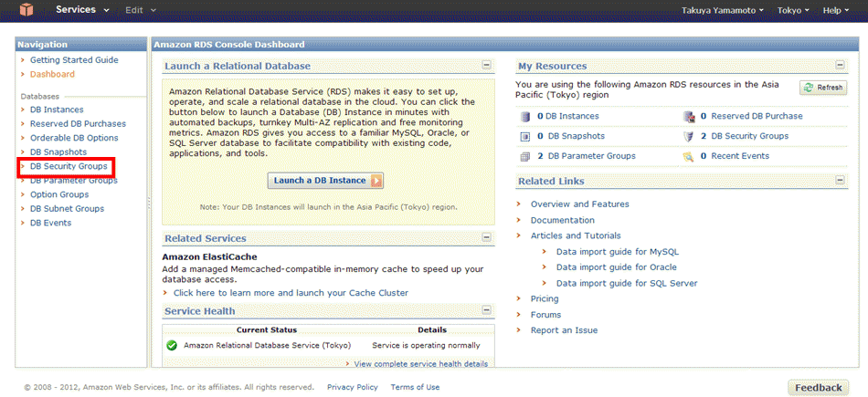Screen dimensions: 868x397
Task: Click the DB Snapshots resource icon
Action: click(x=525, y=136)
